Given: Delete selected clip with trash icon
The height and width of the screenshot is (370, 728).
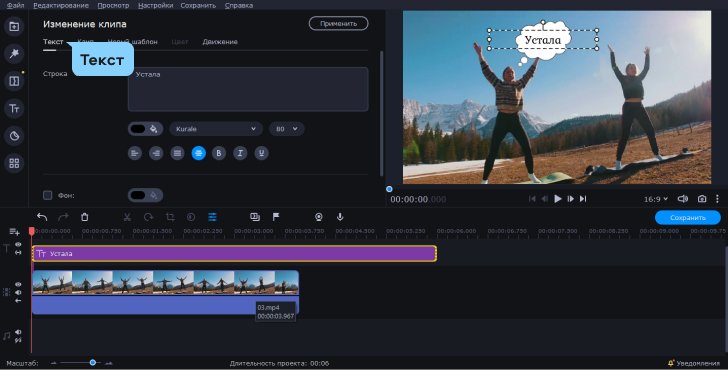Looking at the screenshot, I should point(84,217).
